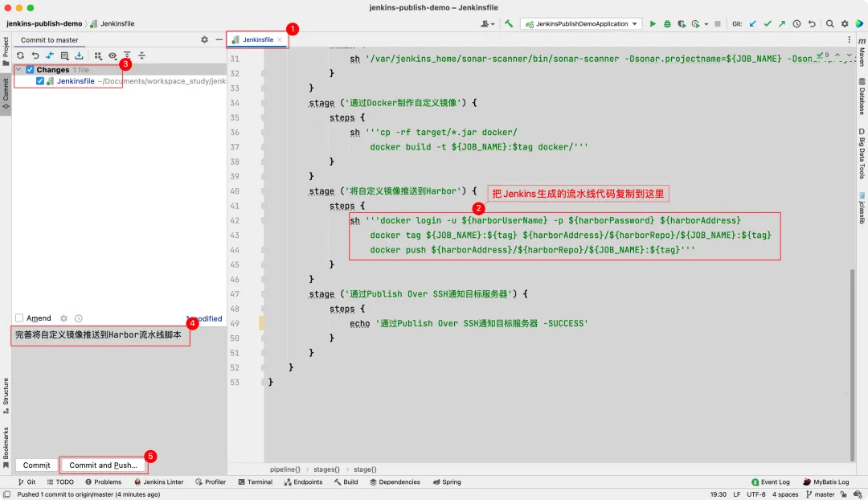Select the Jenkinsfile editor tab

[x=257, y=40]
